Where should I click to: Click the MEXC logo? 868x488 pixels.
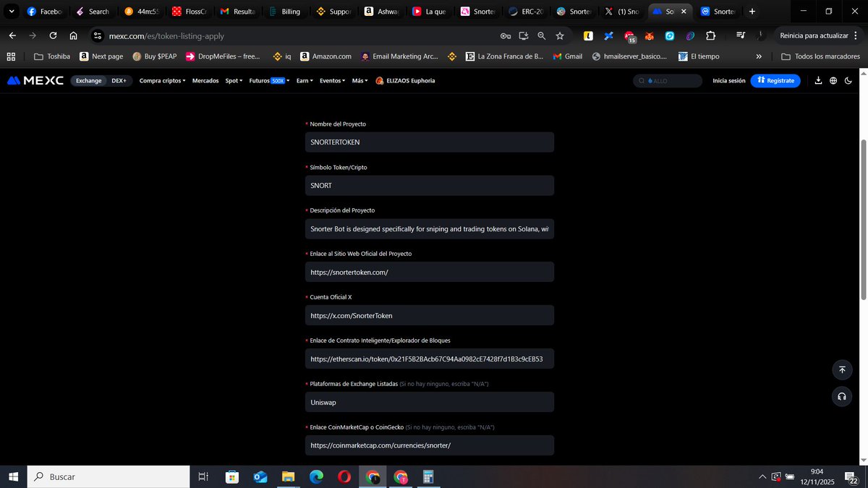[x=35, y=81]
